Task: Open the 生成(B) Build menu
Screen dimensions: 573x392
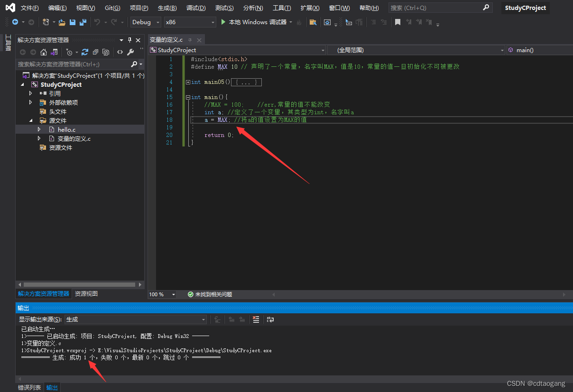Action: tap(167, 8)
